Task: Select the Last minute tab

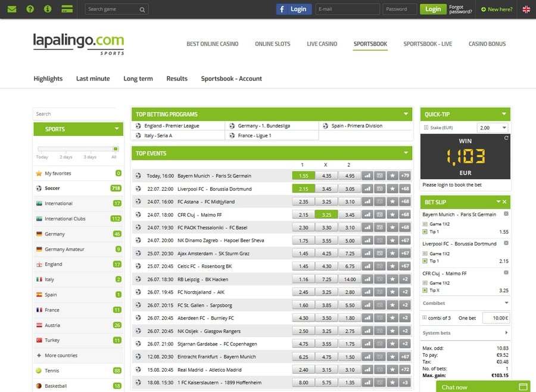Action: [93, 79]
